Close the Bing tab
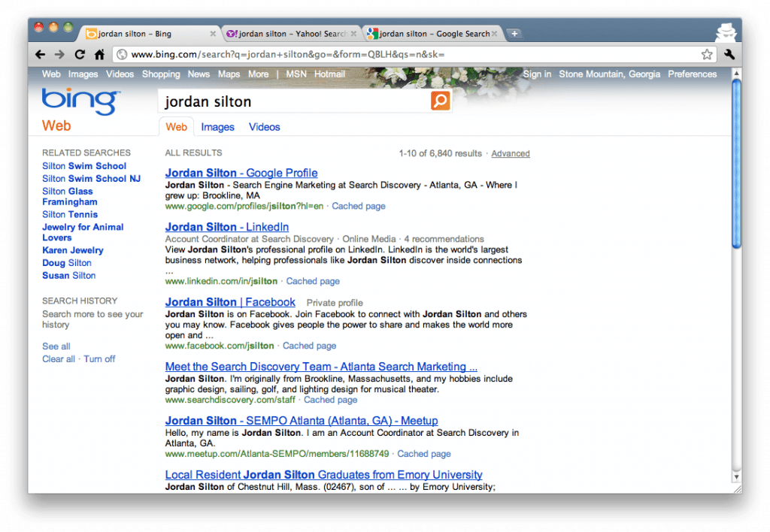Viewport: 770px width, 532px height. click(x=213, y=34)
